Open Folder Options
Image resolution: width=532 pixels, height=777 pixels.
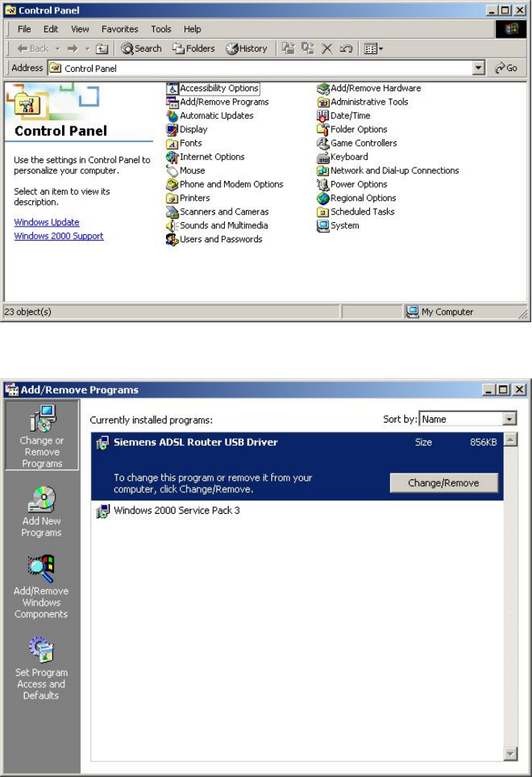[353, 129]
